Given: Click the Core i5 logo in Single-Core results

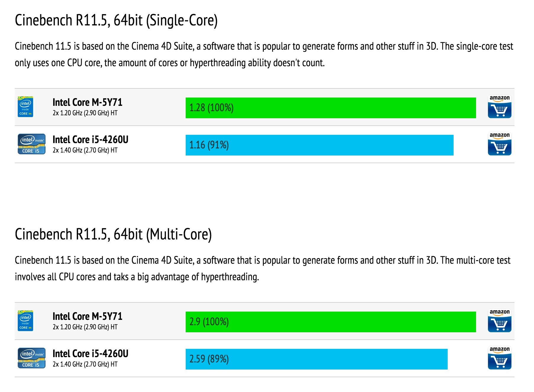Looking at the screenshot, I should (x=31, y=144).
